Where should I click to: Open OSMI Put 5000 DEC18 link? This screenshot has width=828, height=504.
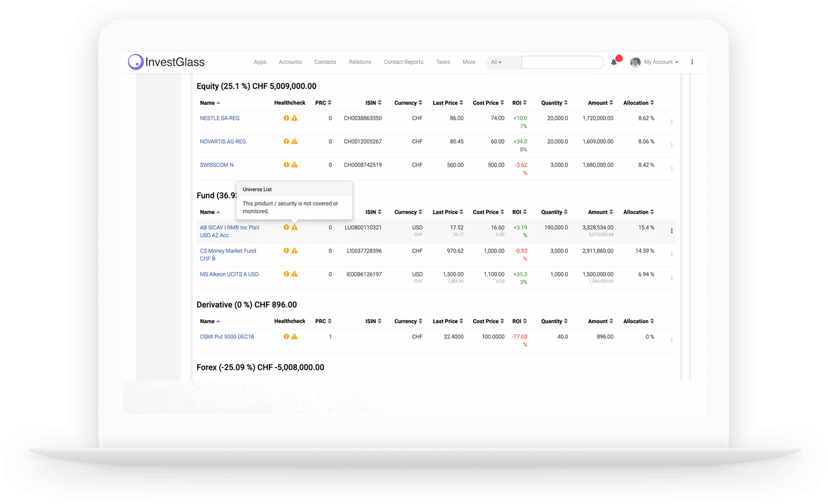[x=227, y=336]
